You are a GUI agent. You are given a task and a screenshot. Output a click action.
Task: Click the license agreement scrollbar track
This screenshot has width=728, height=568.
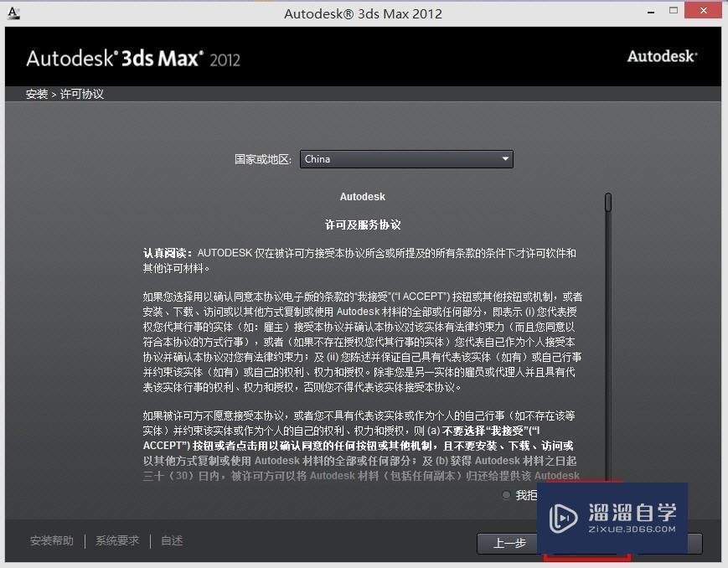click(607, 352)
